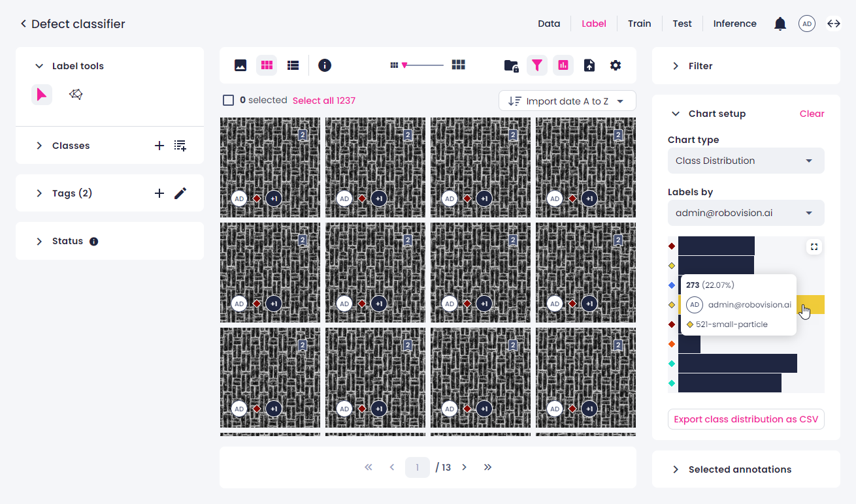Open the Inference tab

click(x=735, y=24)
